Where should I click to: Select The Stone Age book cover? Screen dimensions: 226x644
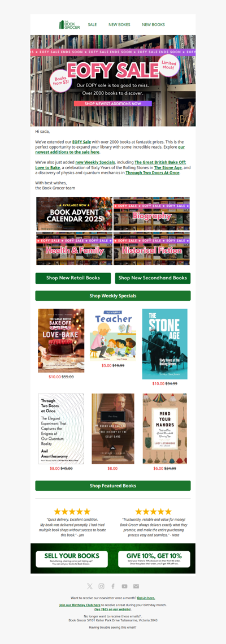point(165,344)
